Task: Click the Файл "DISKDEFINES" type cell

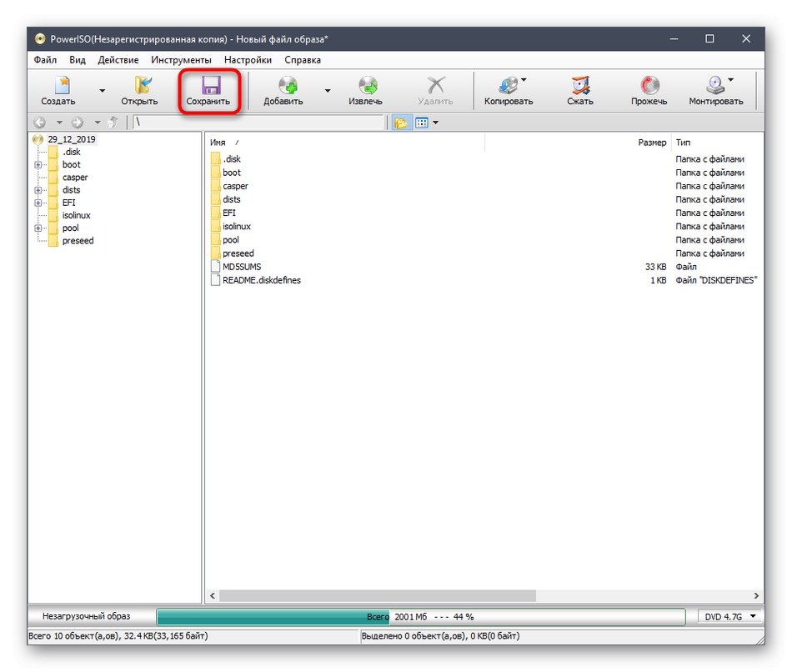Action: [x=716, y=280]
